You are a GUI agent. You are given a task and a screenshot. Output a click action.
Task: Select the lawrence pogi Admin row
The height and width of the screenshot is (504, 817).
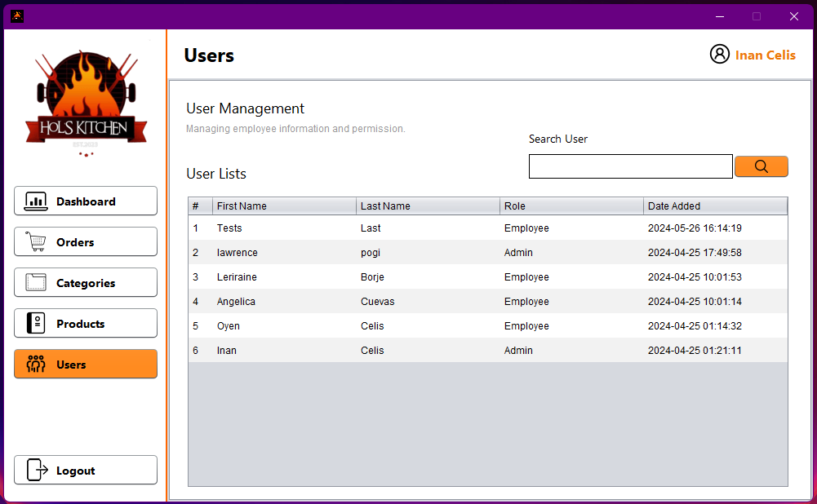pyautogui.click(x=487, y=253)
